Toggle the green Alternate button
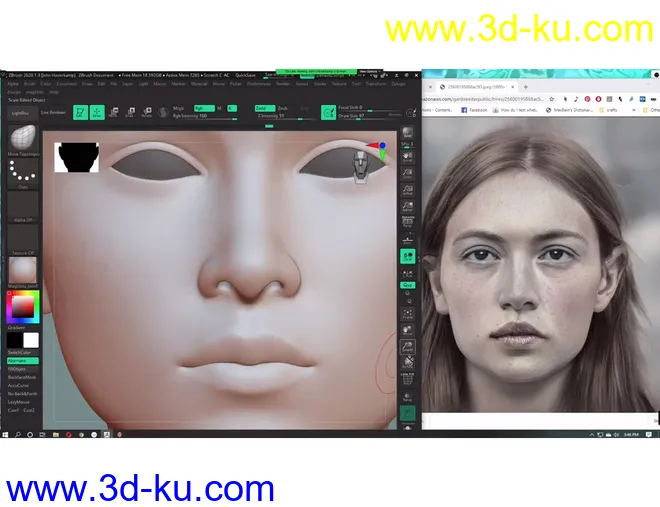This screenshot has height=507, width=660. pos(23,361)
